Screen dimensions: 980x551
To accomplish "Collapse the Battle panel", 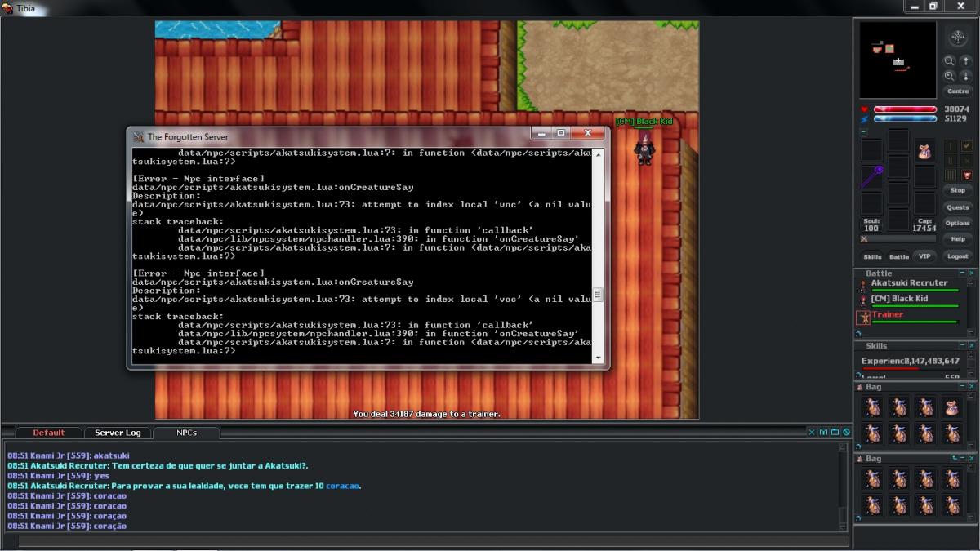I will (x=963, y=273).
